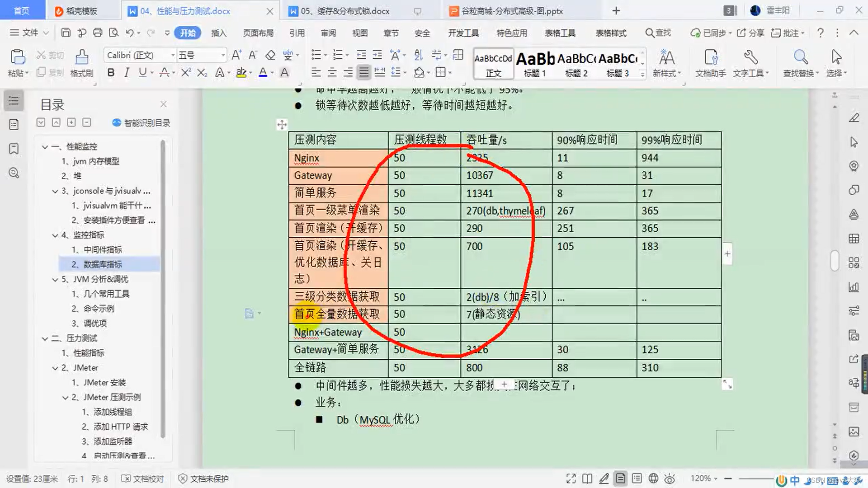Open the font size 五号 dropdown
This screenshot has height=488, width=868.
click(x=223, y=55)
